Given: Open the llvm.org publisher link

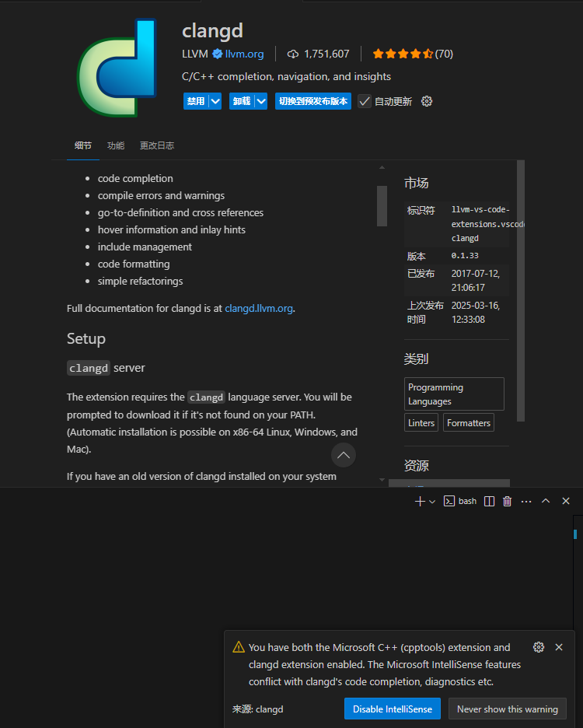Looking at the screenshot, I should point(244,54).
